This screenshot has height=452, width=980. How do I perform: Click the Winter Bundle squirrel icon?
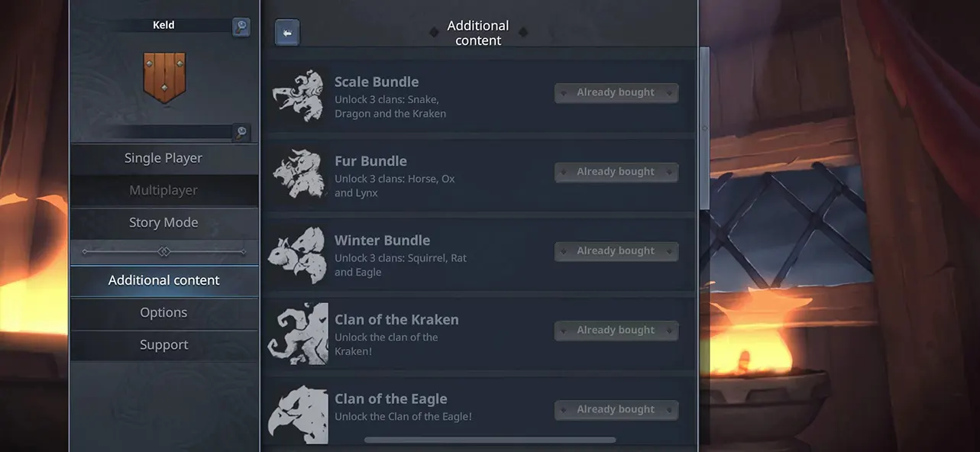(298, 254)
